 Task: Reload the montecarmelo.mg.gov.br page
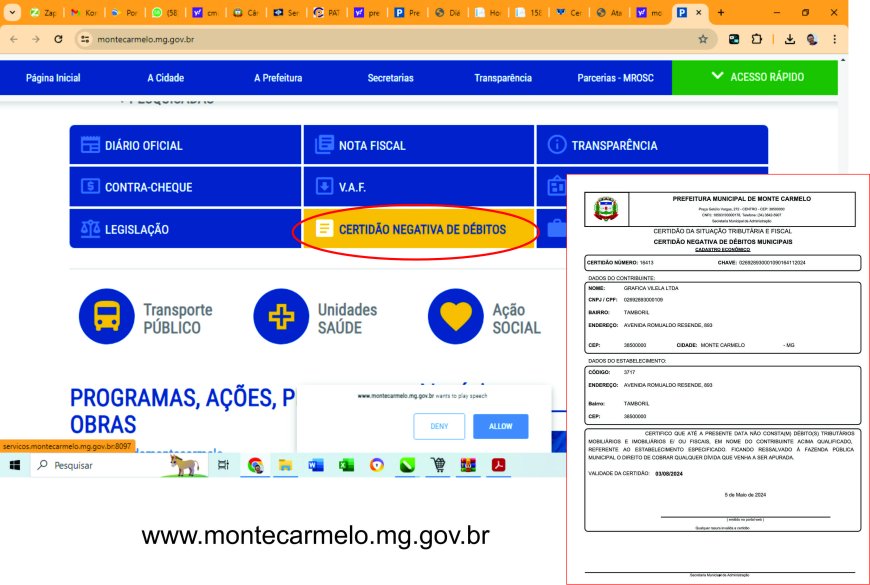(x=58, y=39)
